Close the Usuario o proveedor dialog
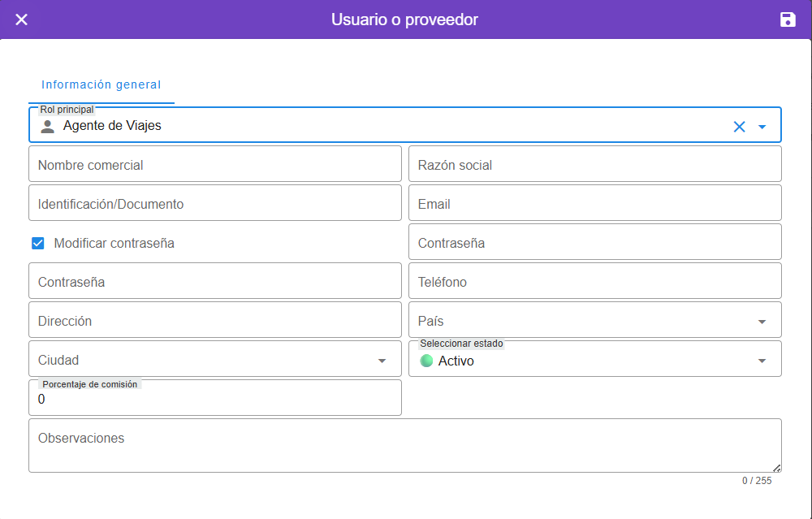The height and width of the screenshot is (519, 812). (22, 19)
